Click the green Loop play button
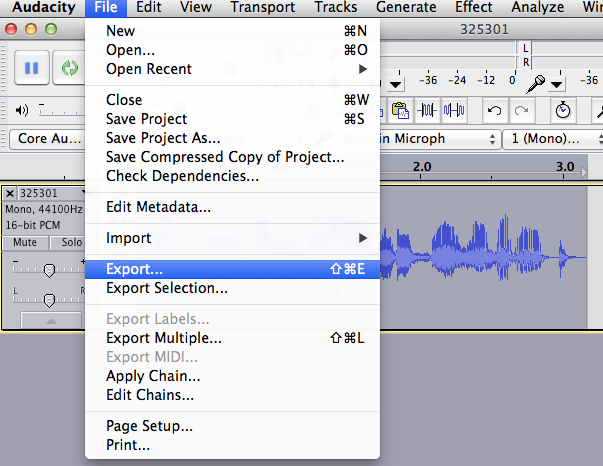The height and width of the screenshot is (466, 603). [69, 68]
